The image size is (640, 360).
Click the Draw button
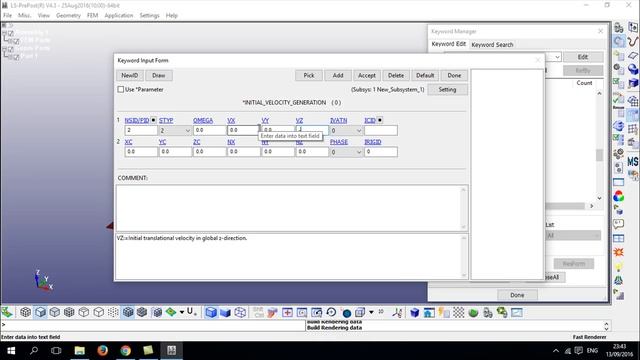click(158, 75)
